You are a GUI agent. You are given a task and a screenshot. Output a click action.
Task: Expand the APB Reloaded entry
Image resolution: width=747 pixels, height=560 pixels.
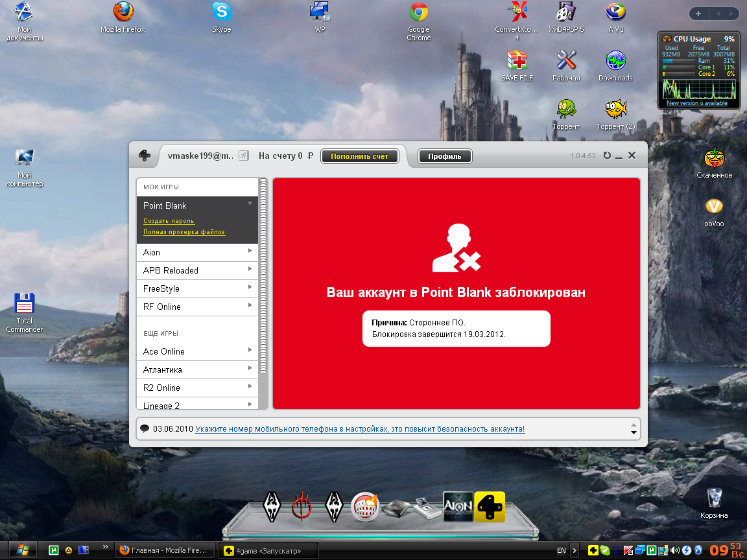(250, 269)
